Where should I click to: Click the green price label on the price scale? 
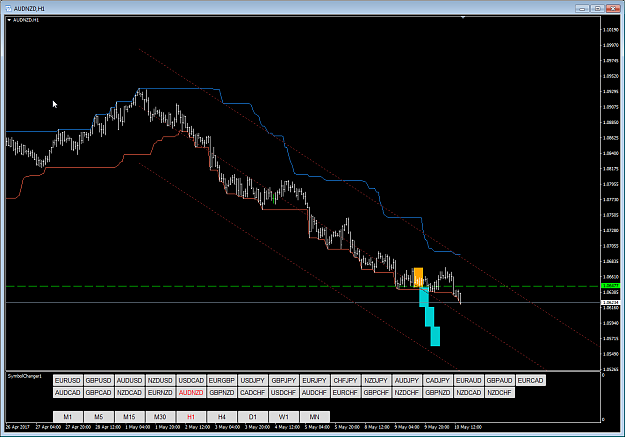pos(611,286)
